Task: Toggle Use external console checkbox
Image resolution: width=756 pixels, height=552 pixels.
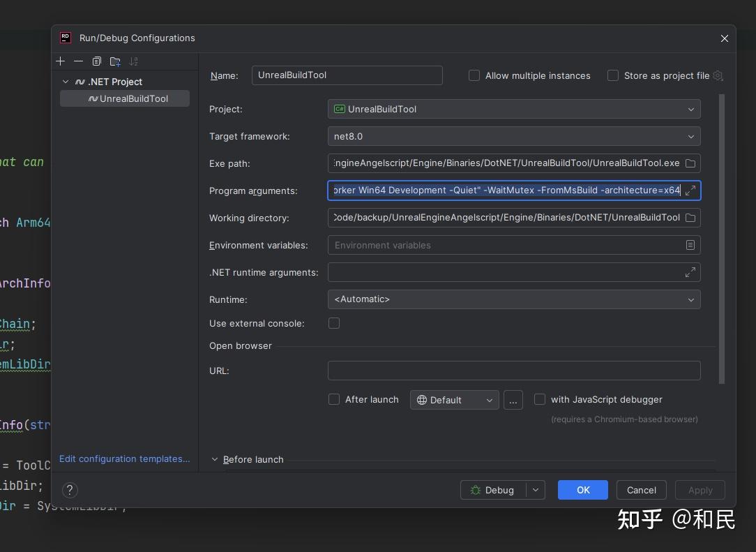Action: pos(333,323)
